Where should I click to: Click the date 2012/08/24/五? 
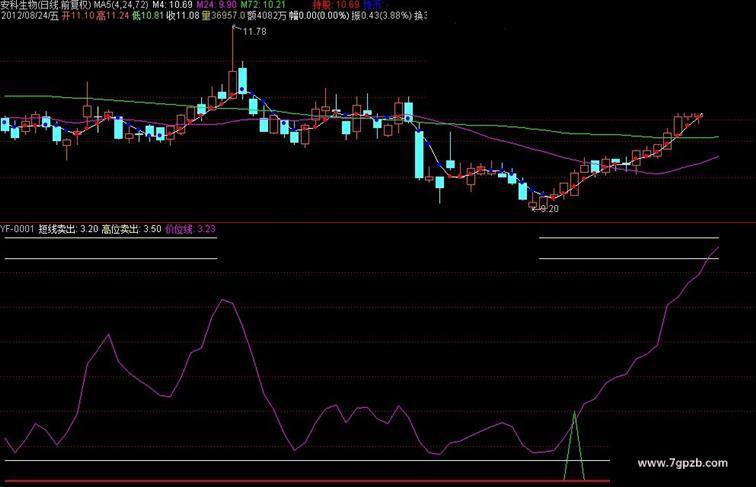29,15
